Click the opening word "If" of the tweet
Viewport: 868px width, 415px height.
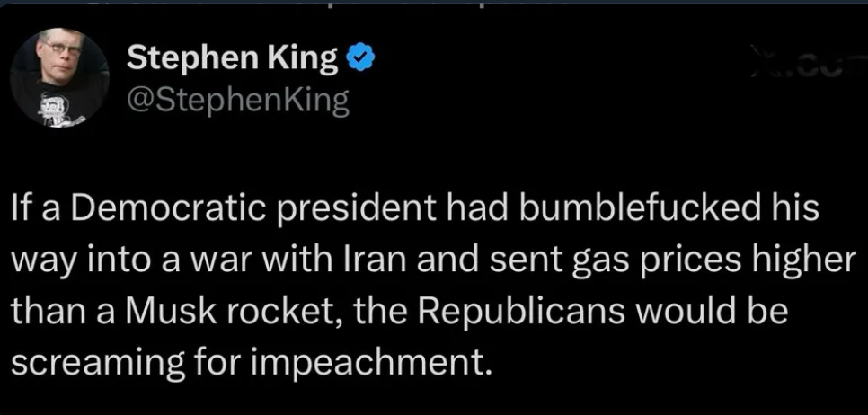click(21, 208)
